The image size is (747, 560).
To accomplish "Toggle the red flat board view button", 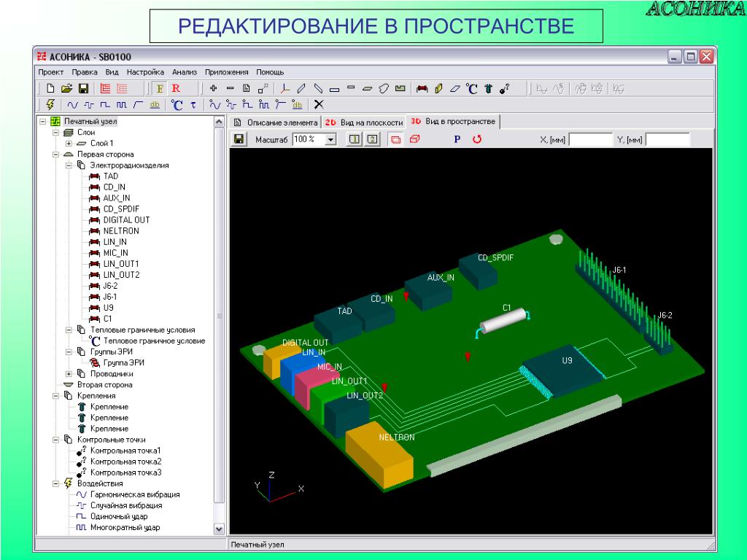I will (395, 139).
